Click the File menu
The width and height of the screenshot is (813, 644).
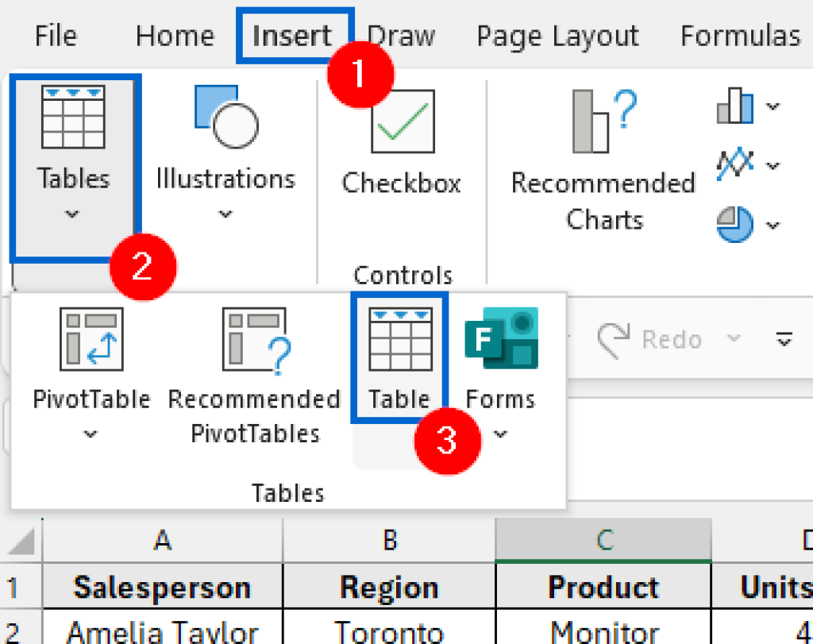pos(55,35)
